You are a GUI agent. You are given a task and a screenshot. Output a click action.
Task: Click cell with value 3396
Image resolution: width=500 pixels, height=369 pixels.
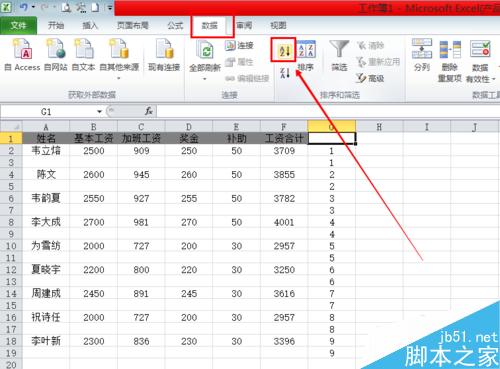(284, 341)
